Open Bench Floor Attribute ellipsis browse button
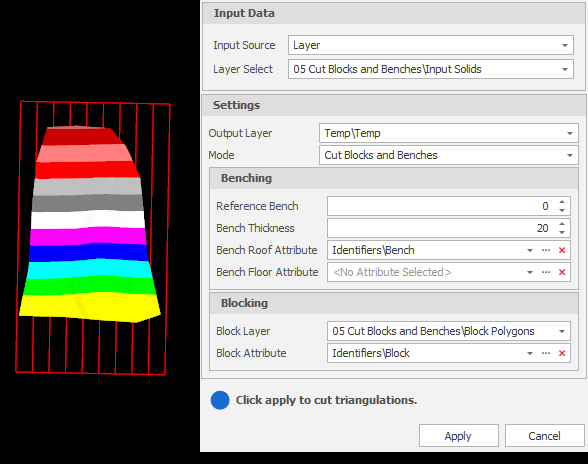 point(546,272)
